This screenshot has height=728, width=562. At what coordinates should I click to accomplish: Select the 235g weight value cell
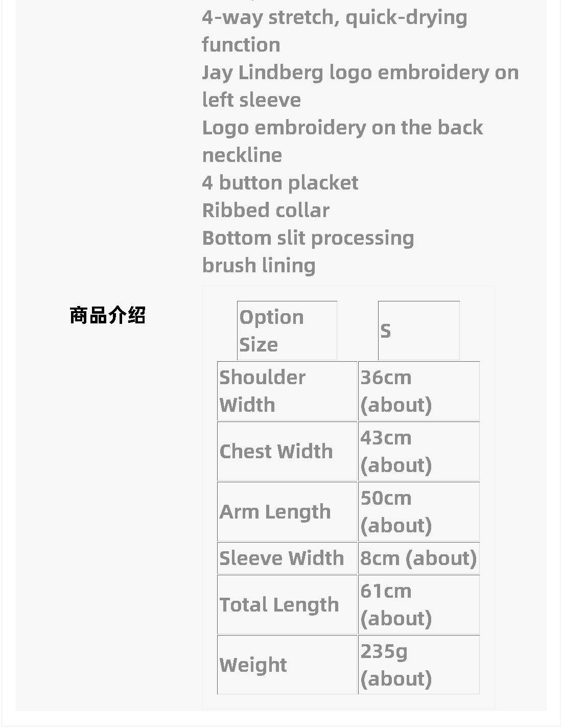418,665
